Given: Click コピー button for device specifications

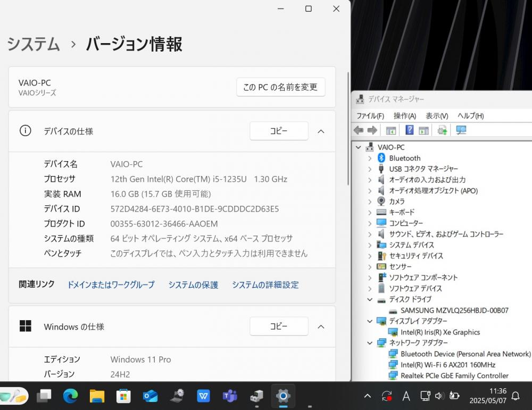Looking at the screenshot, I should [x=279, y=131].
